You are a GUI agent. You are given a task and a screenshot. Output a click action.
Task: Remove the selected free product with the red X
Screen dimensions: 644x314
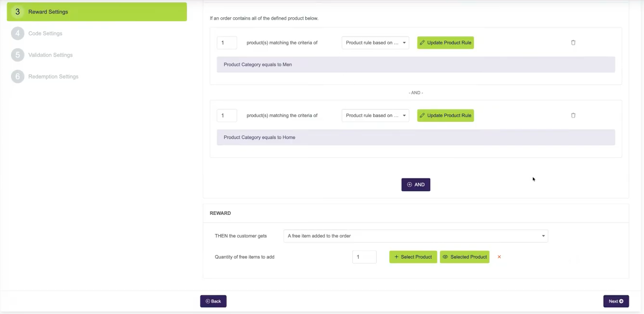click(499, 257)
